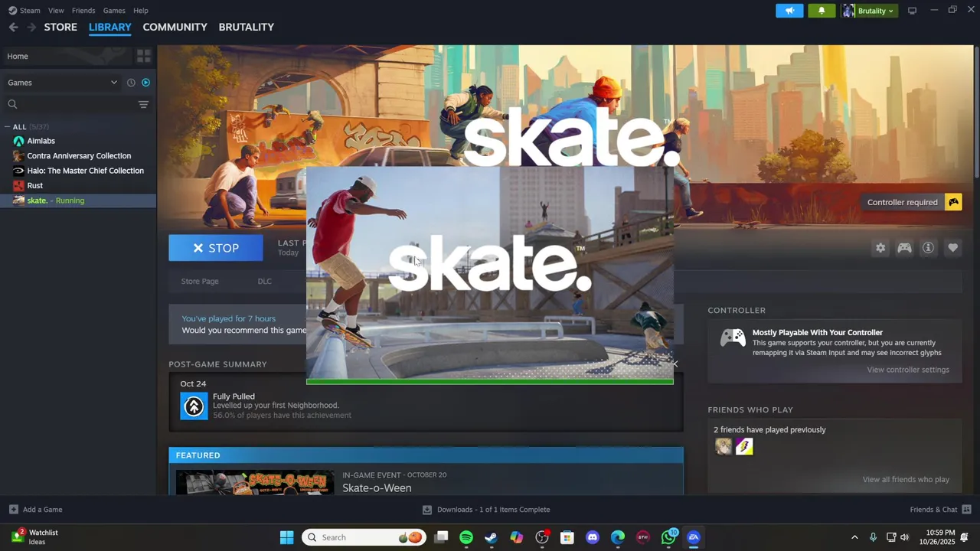980x551 pixels.
Task: Open EA app in taskbar
Action: 694,537
